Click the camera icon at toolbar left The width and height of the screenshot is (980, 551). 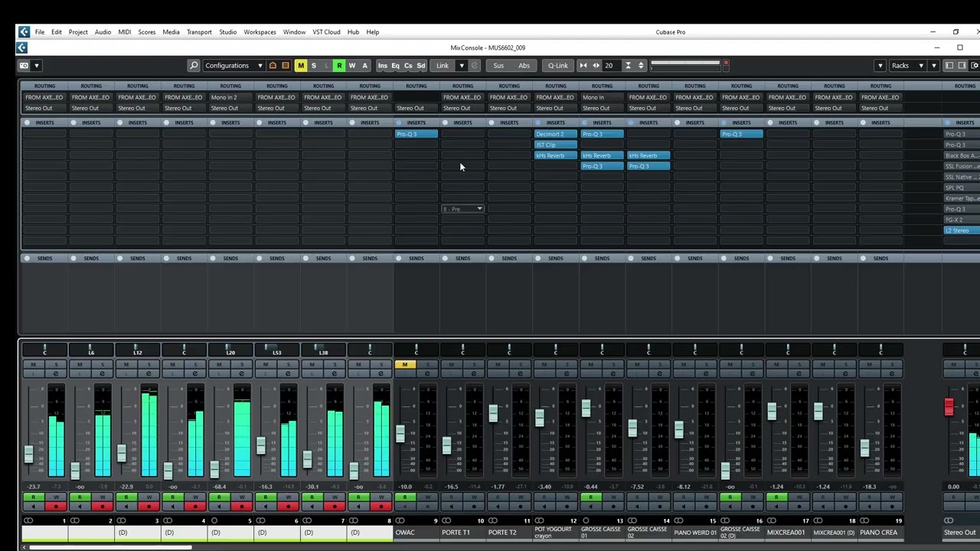(x=24, y=66)
